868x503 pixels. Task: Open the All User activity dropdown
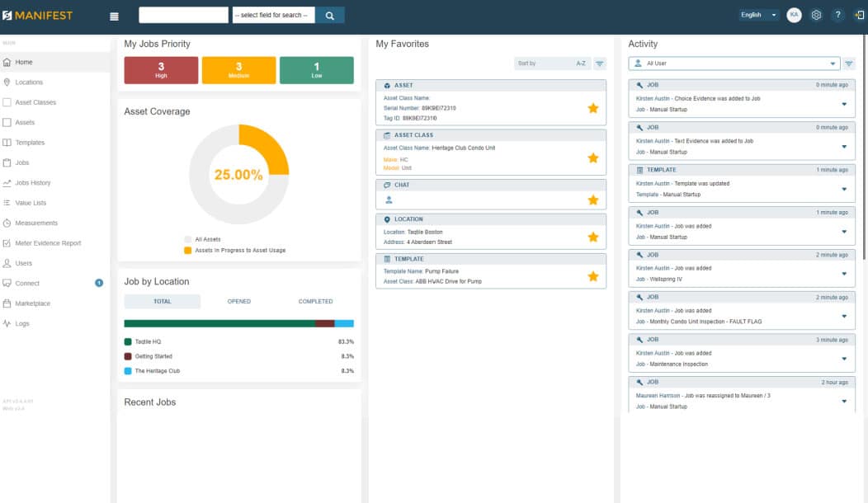click(734, 63)
